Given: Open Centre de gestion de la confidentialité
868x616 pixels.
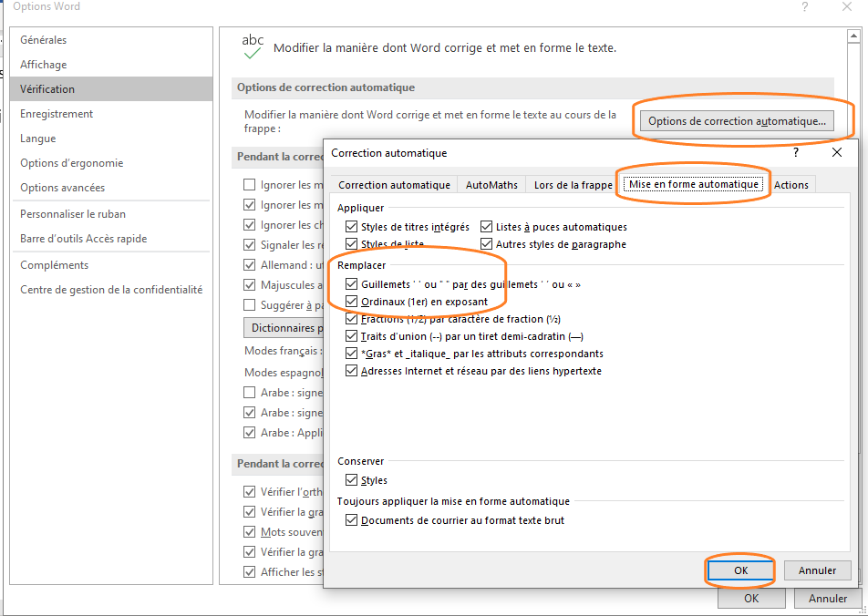Looking at the screenshot, I should tap(111, 290).
